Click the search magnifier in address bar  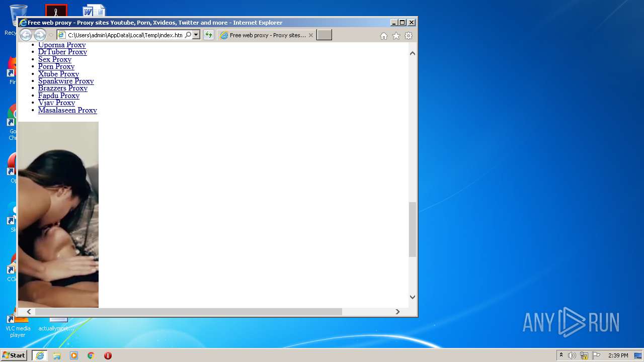pyautogui.click(x=188, y=35)
